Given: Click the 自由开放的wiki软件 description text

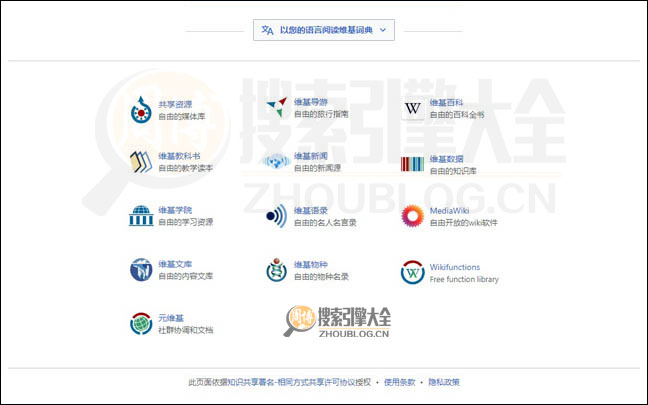Looking at the screenshot, I should [464, 223].
